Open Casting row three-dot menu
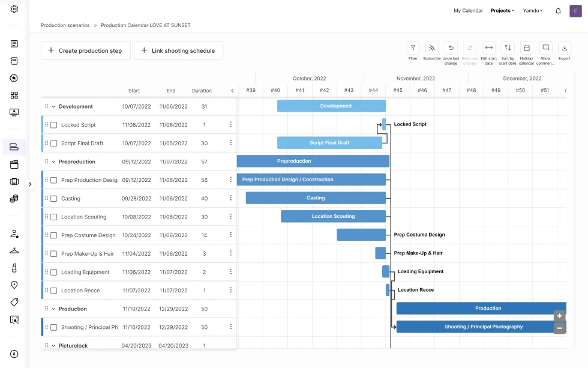Viewport: 588px width, 368px height. click(x=230, y=198)
